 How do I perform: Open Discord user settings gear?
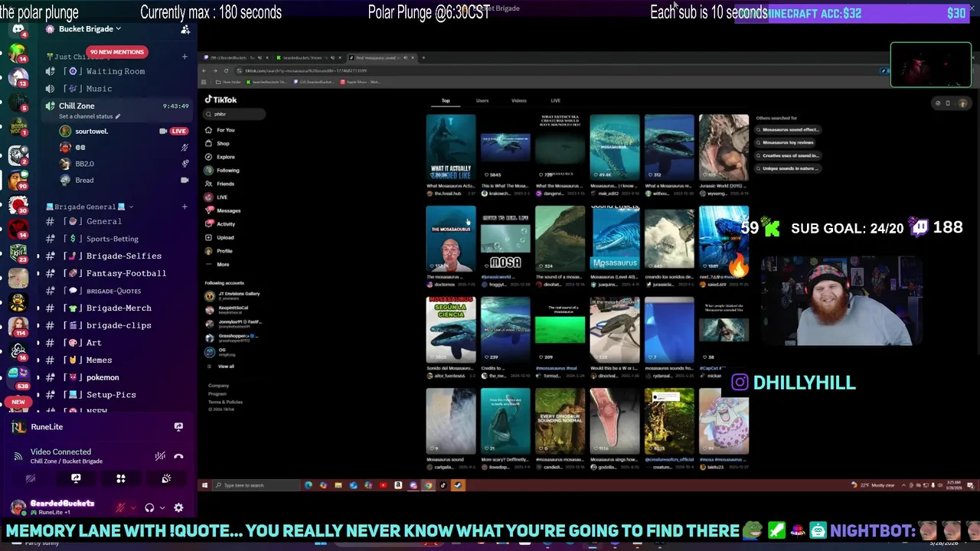click(178, 507)
